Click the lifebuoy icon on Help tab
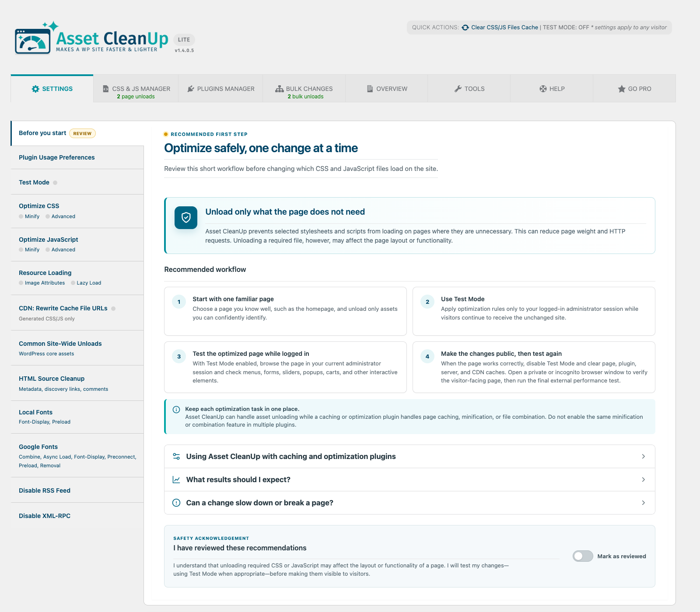 pos(543,89)
